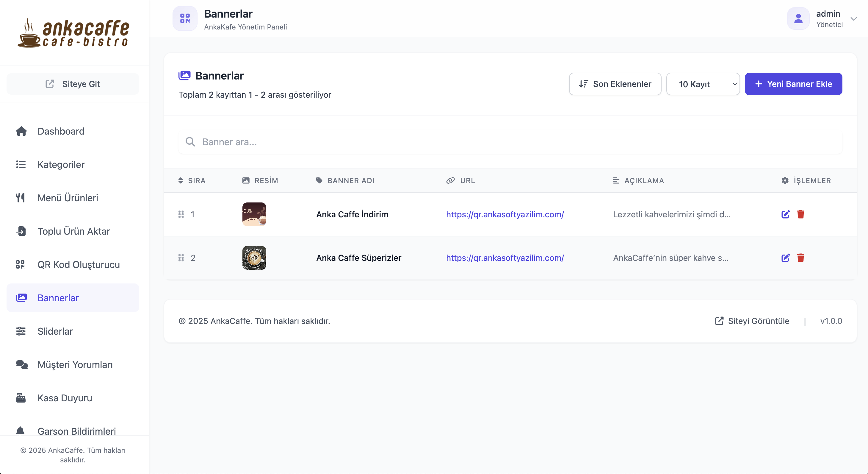Expand the admin account chevron
The height and width of the screenshot is (474, 868).
(x=853, y=19)
